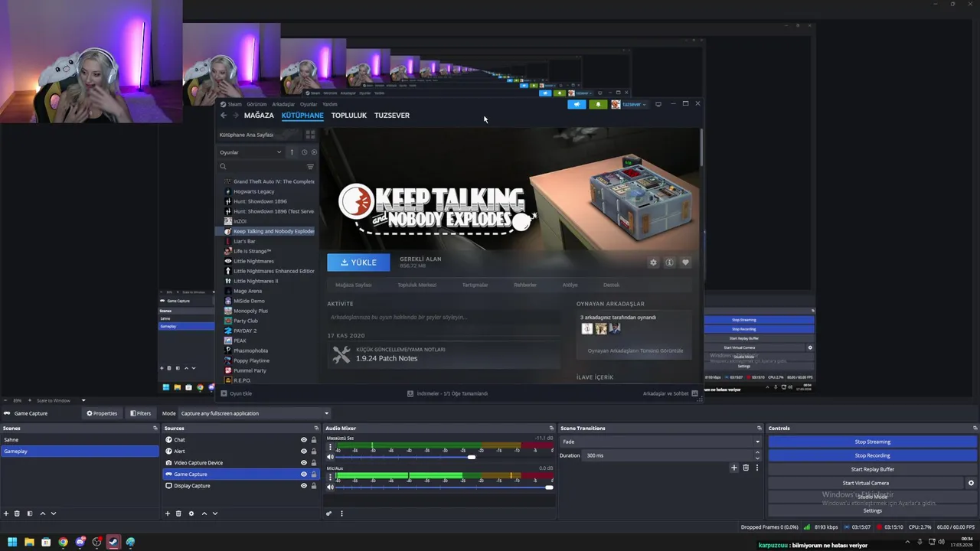Viewport: 980px width, 551px height.
Task: Open Arkadaşlar menu in Steam
Action: point(283,104)
